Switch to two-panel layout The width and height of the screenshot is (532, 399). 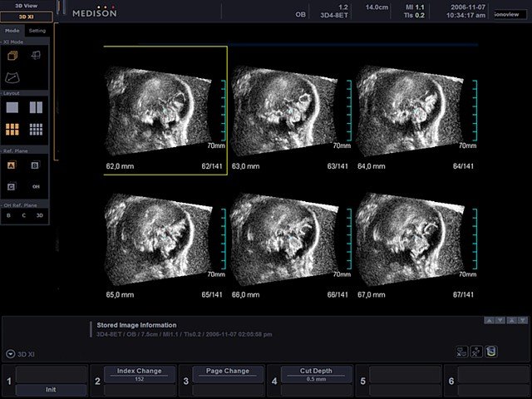tap(36, 107)
